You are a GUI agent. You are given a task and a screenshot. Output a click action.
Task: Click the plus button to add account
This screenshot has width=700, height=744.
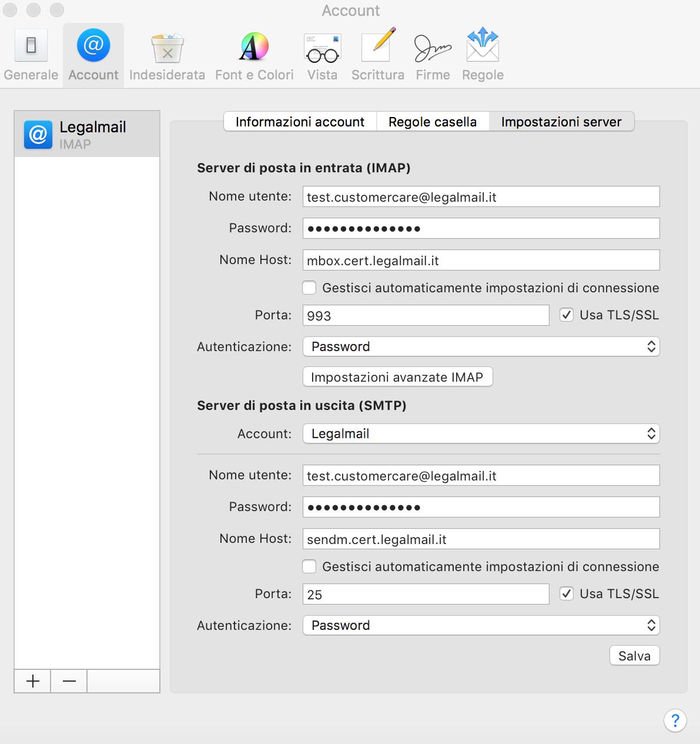33,681
